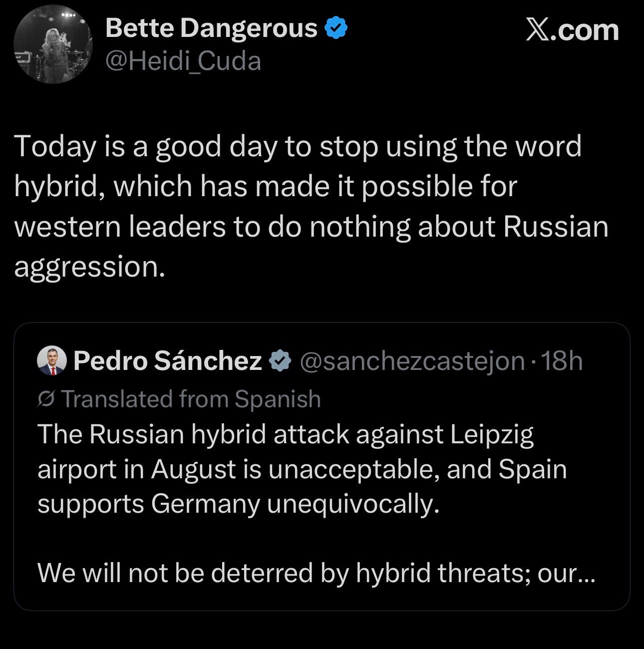The height and width of the screenshot is (649, 644).
Task: Open the @Heidi_Cuda handle
Action: click(183, 61)
